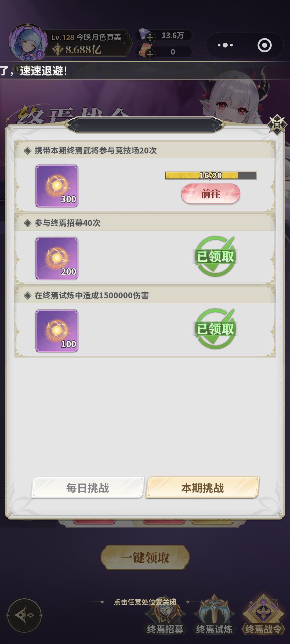
Task: Tap the 300 reward orb item
Action: (x=57, y=186)
